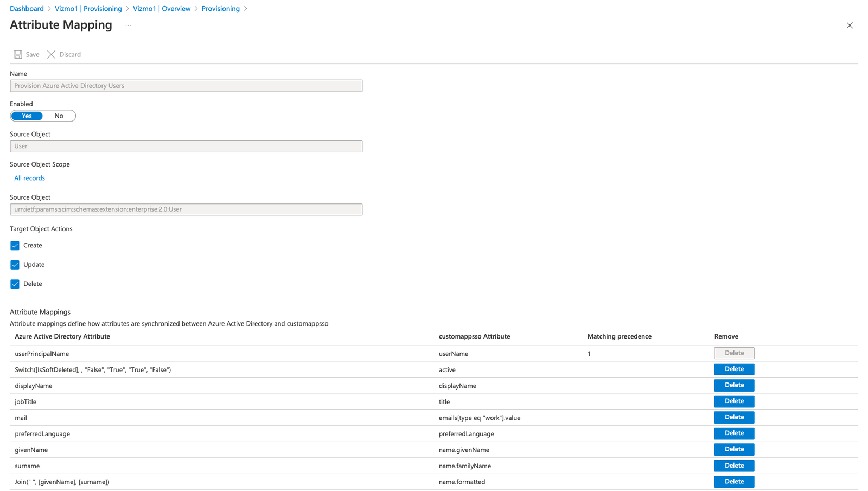
Task: Switch Enabled toggle to No
Action: coord(59,116)
